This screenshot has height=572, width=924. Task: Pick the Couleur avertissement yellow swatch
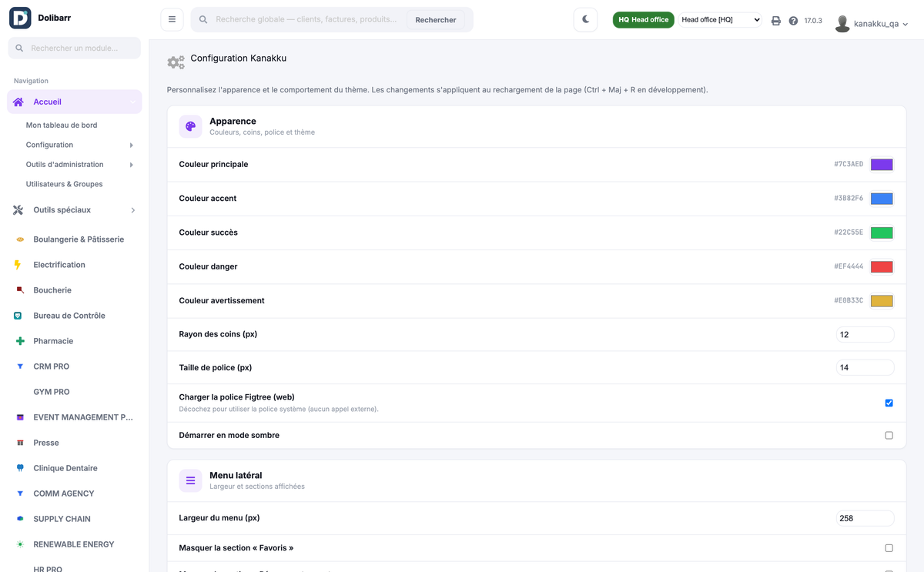[x=882, y=300]
